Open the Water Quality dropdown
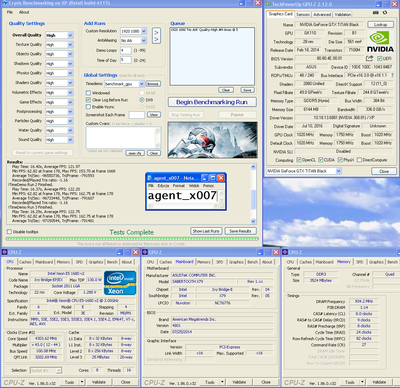The width and height of the screenshot is (400, 388). tap(70, 130)
